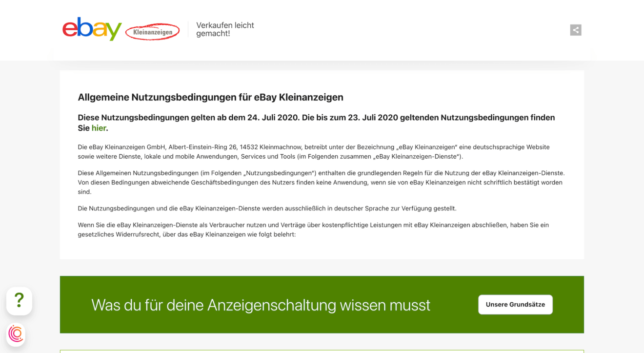Click paragraph starting "Die eBay Kleinanzeigen GmbH, Albert-Einstein-Ring"
The width and height of the screenshot is (644, 353).
(x=314, y=152)
